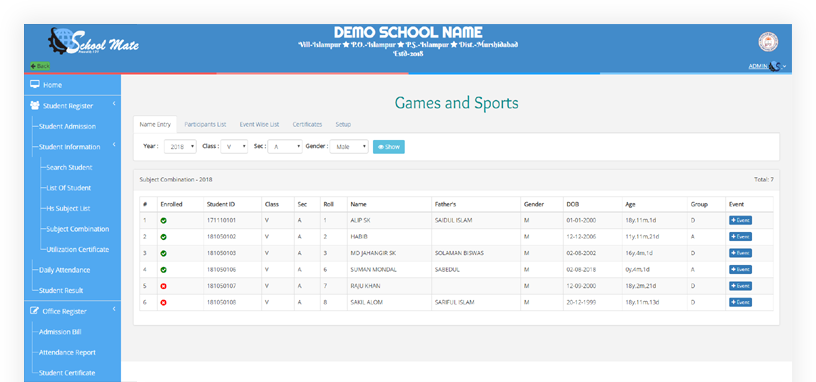Click the school emblem at top right
The image size is (816, 382).
[768, 42]
